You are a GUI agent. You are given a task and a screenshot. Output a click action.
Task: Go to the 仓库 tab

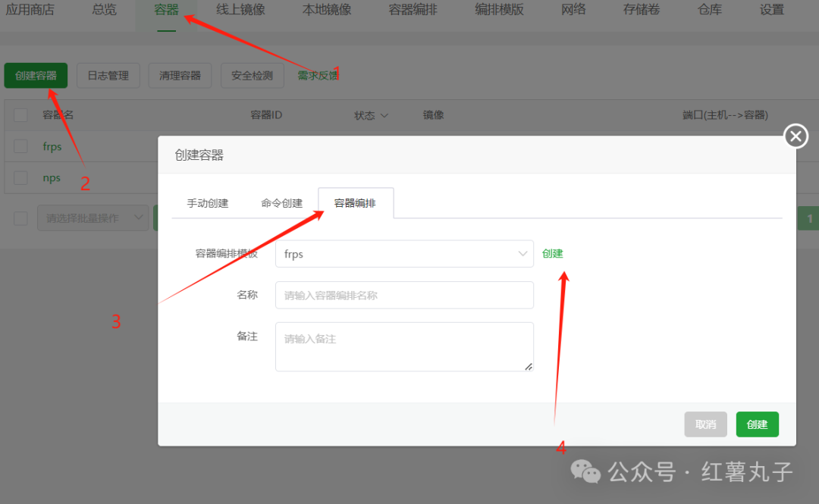709,10
